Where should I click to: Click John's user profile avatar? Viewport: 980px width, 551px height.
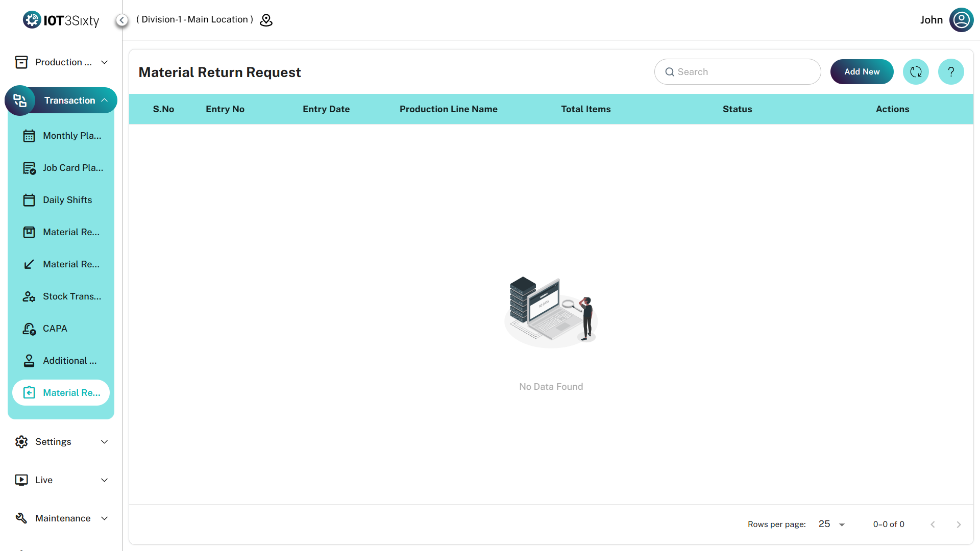coord(961,20)
